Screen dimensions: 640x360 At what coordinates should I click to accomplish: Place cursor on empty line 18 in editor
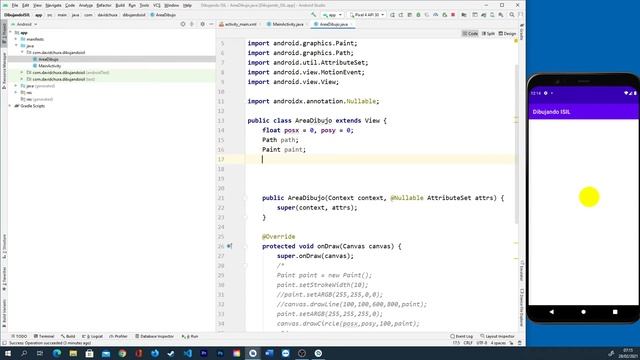pyautogui.click(x=380, y=169)
